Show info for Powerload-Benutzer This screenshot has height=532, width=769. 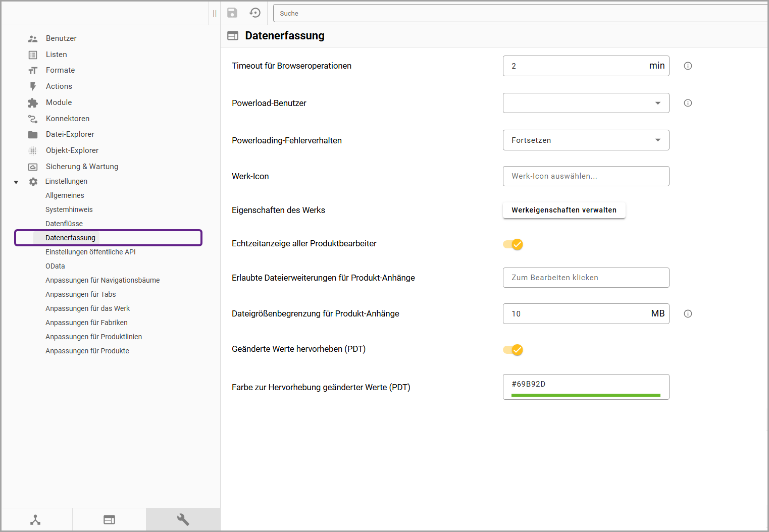tap(688, 103)
